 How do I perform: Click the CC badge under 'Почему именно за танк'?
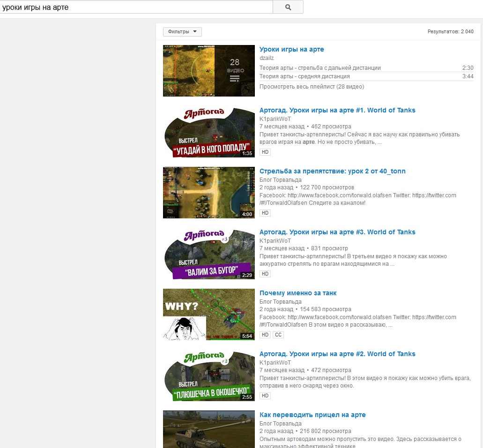coord(278,335)
